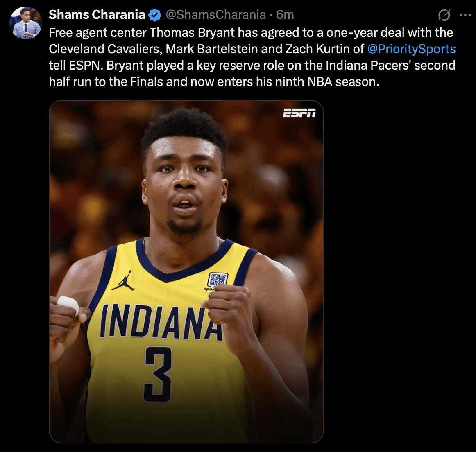Click the Jumpman logo on the jersey
Screen dimensions: 476x452
click(x=124, y=280)
